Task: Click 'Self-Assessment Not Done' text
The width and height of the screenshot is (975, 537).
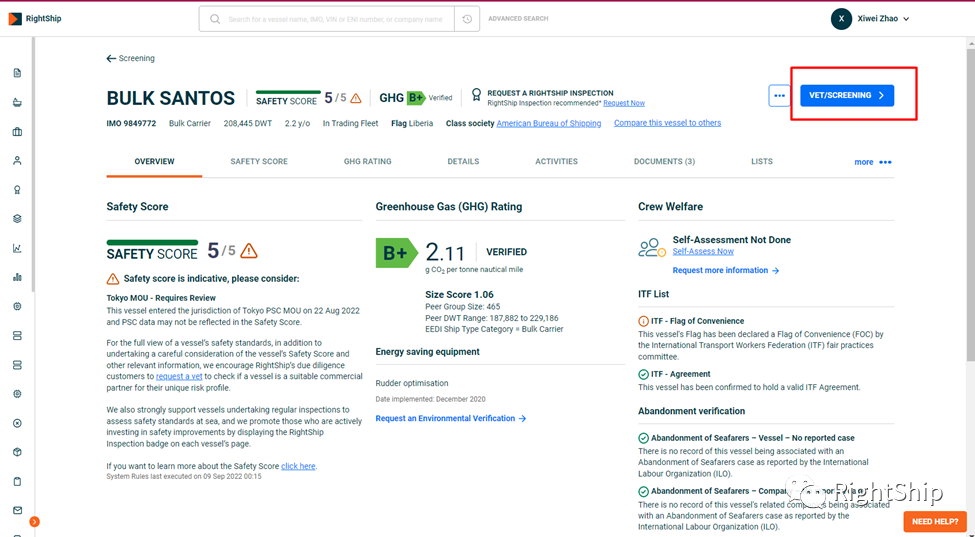Action: coord(732,240)
